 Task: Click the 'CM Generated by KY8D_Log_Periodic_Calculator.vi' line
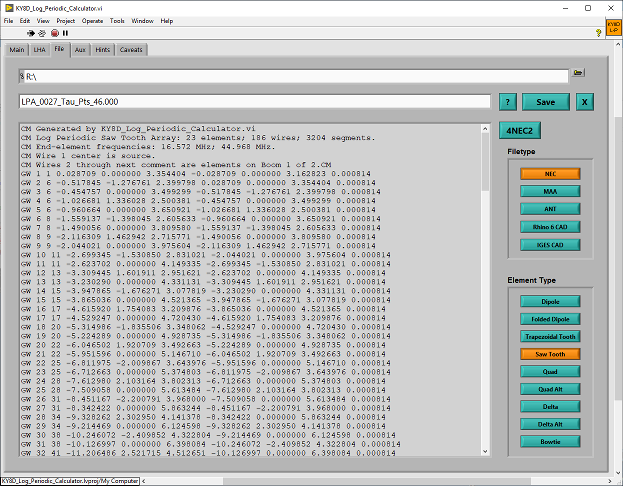(138, 129)
